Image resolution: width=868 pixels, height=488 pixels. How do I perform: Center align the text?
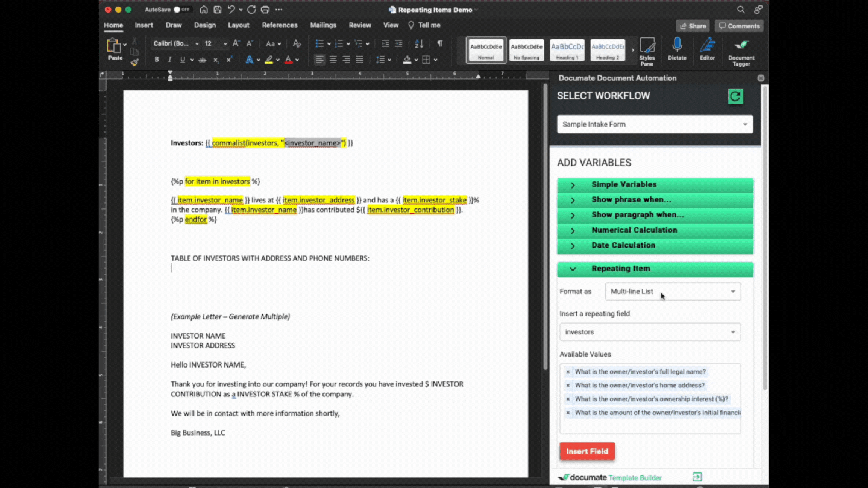tap(333, 60)
